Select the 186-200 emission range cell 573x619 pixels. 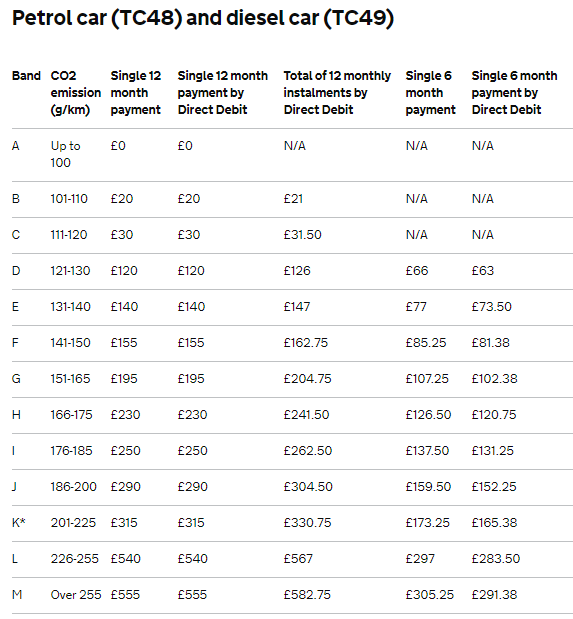[73, 486]
